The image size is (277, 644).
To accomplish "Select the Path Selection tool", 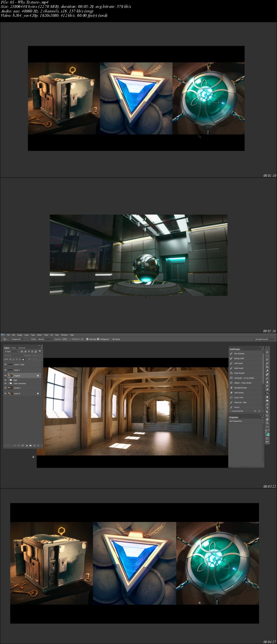I will (267, 412).
